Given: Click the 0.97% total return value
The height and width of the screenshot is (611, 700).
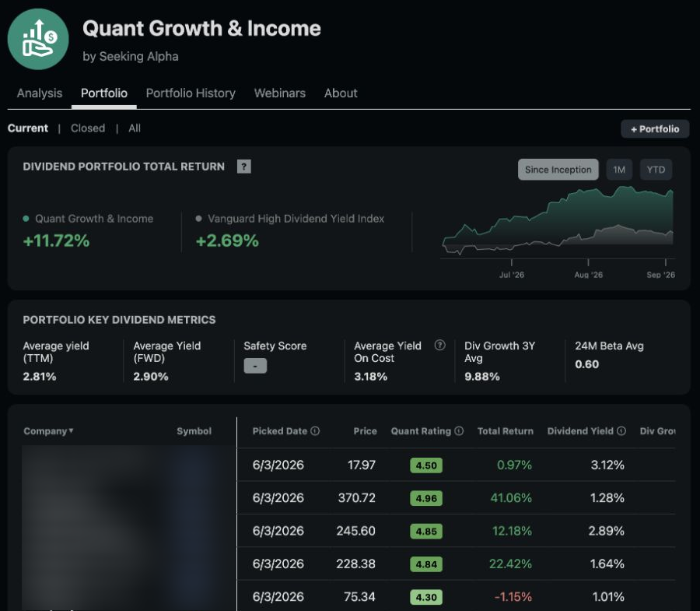Looking at the screenshot, I should click(514, 465).
